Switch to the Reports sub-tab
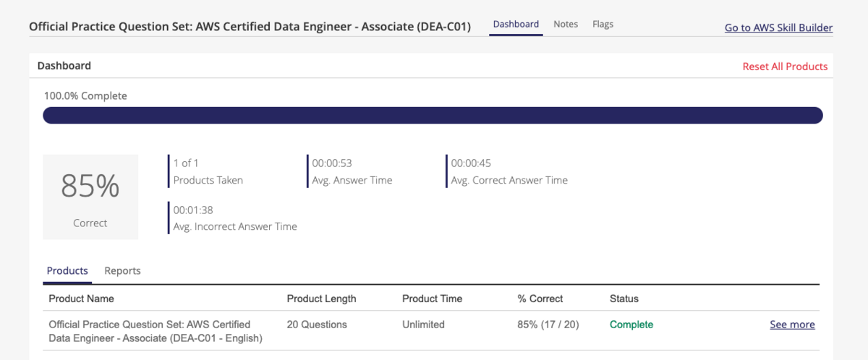This screenshot has width=868, height=360. coord(122,270)
